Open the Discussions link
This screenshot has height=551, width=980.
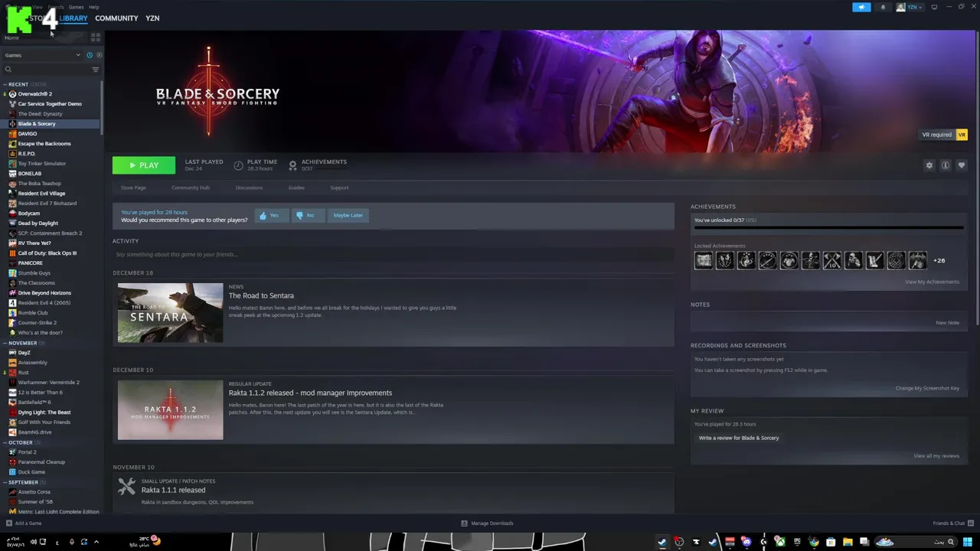click(249, 187)
